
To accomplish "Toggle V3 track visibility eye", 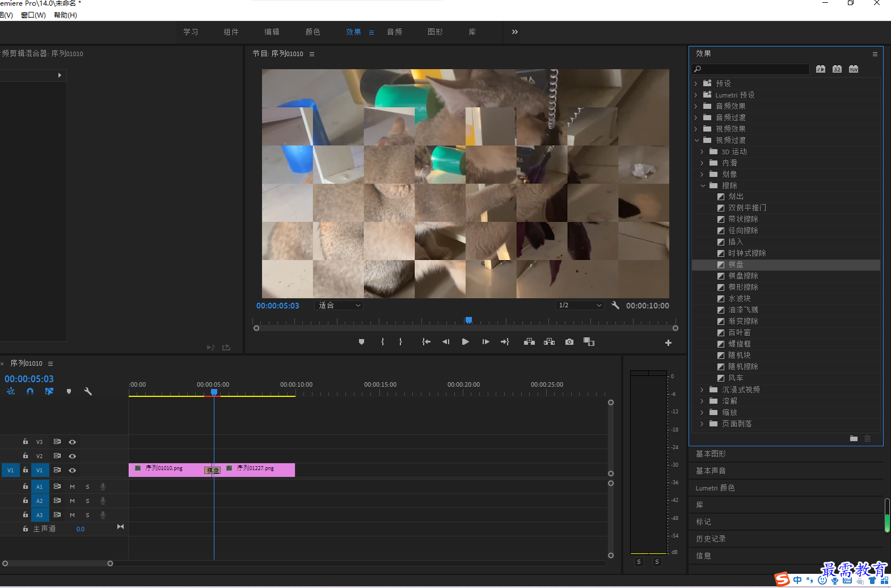I will coord(73,442).
